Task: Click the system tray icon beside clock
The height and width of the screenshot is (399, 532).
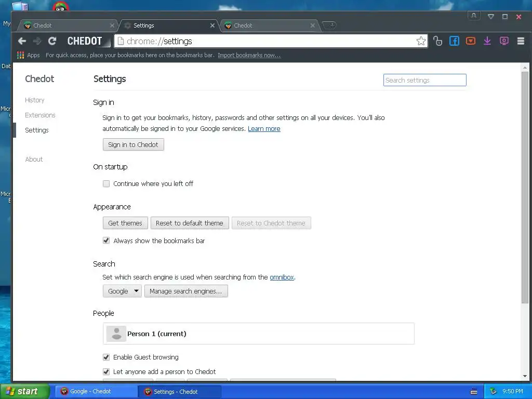Action: (x=493, y=392)
